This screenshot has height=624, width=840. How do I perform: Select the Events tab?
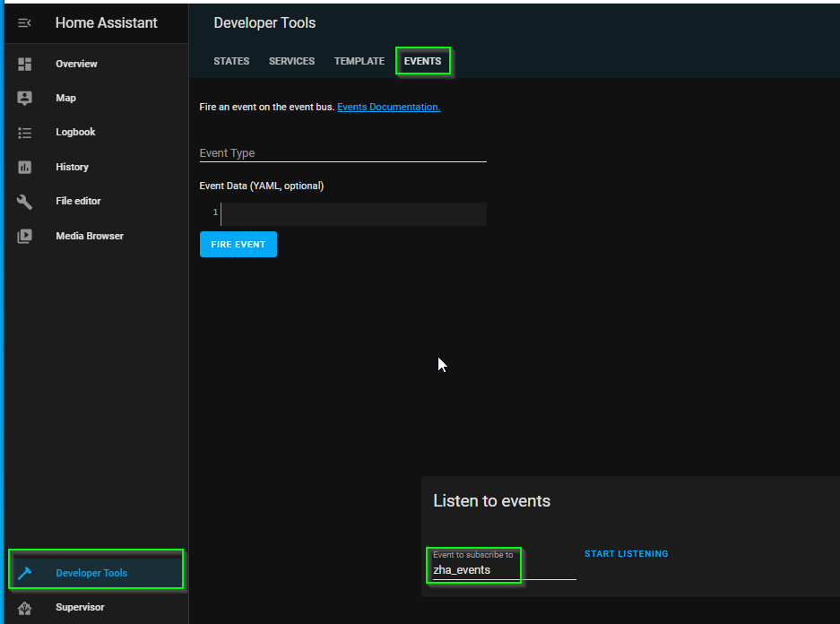click(x=422, y=61)
